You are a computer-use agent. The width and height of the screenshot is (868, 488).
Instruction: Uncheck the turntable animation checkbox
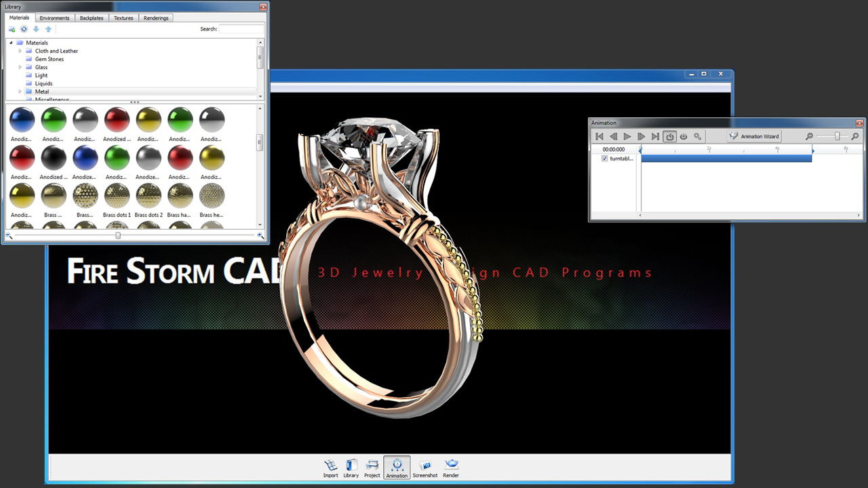(x=605, y=159)
